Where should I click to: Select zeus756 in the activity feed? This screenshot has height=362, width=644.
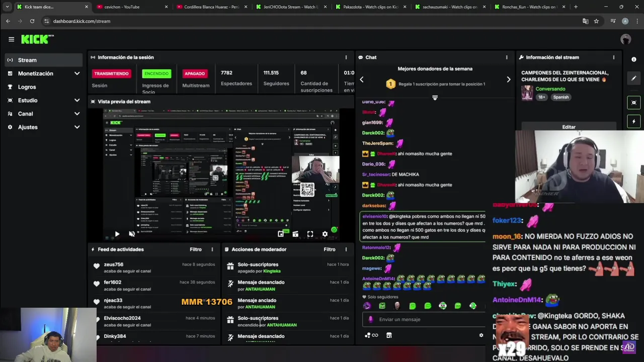(114, 264)
